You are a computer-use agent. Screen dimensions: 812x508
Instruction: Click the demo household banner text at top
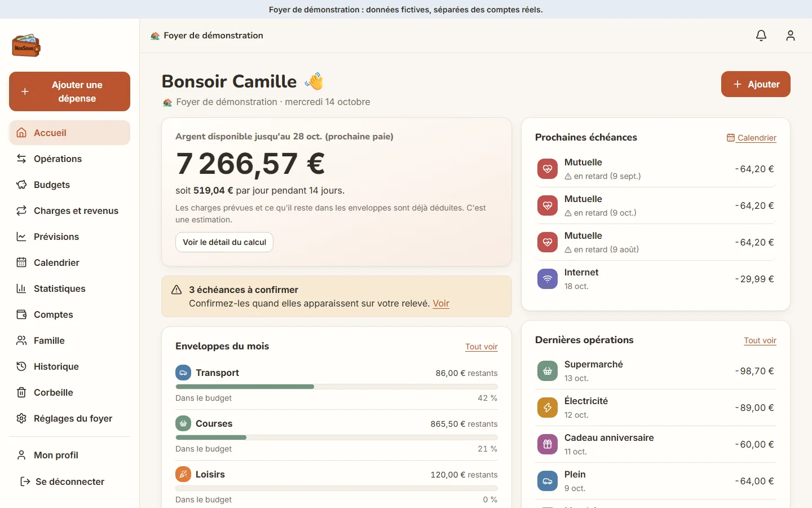click(x=406, y=10)
